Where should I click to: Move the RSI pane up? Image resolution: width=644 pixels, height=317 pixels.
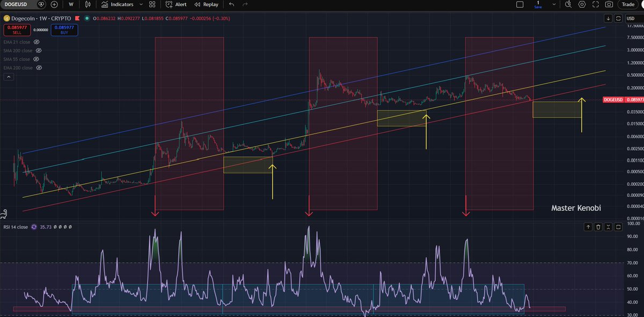pos(589,227)
